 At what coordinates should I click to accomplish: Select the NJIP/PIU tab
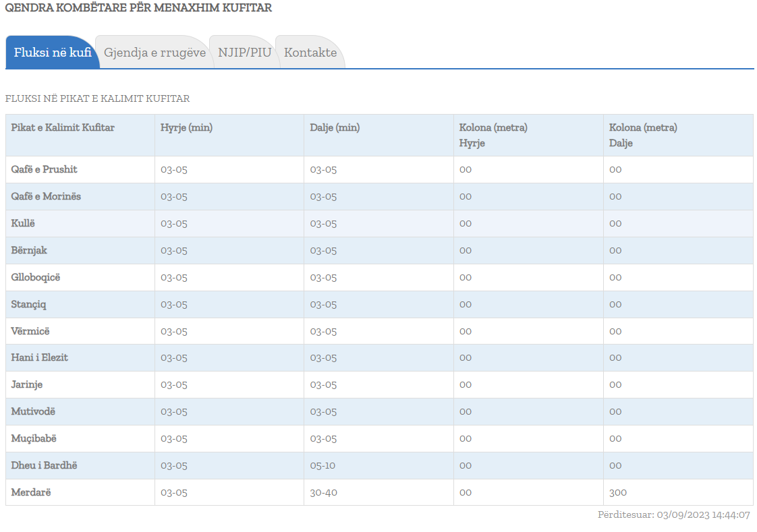click(x=244, y=53)
